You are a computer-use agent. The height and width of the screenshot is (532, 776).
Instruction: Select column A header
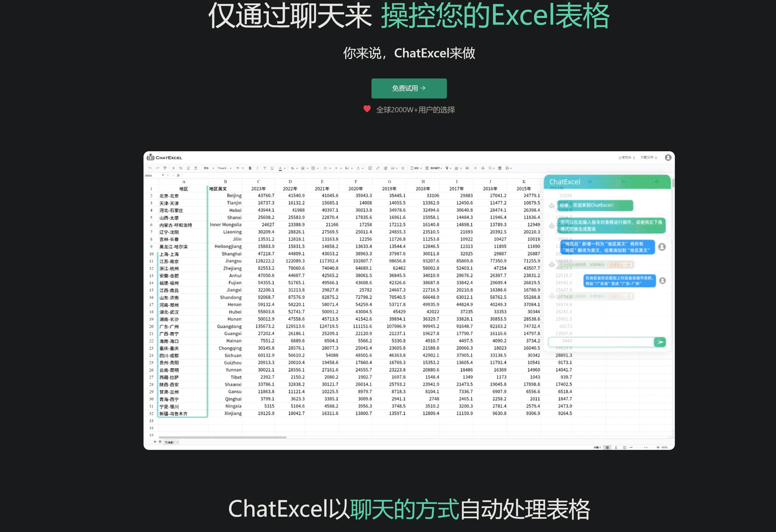click(184, 182)
